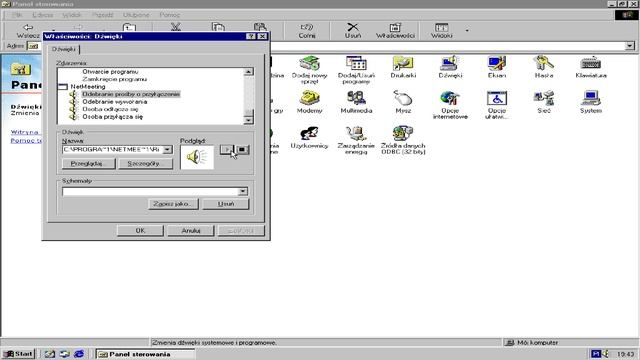Image resolution: width=640 pixels, height=360 pixels.
Task: Select the NetMeeting group entry
Action: [87, 87]
